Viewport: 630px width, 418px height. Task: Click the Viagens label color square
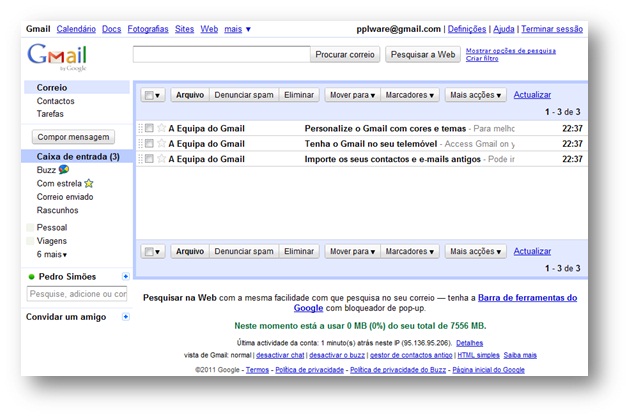point(30,241)
